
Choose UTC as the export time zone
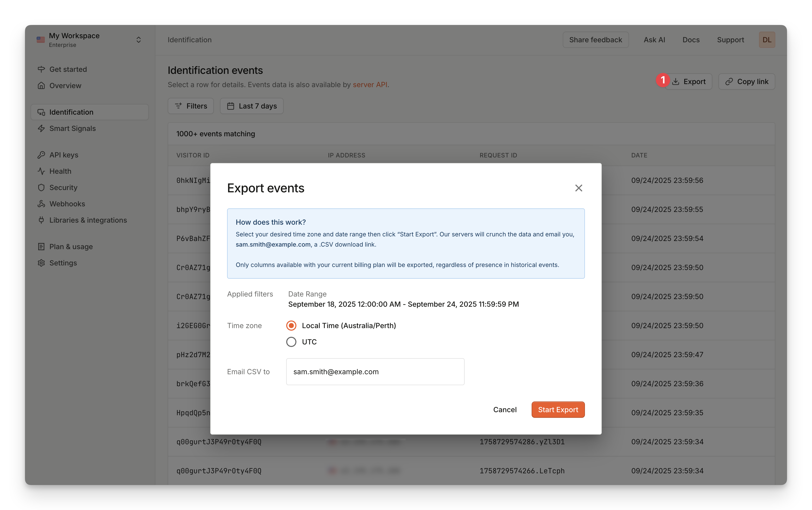coord(291,342)
